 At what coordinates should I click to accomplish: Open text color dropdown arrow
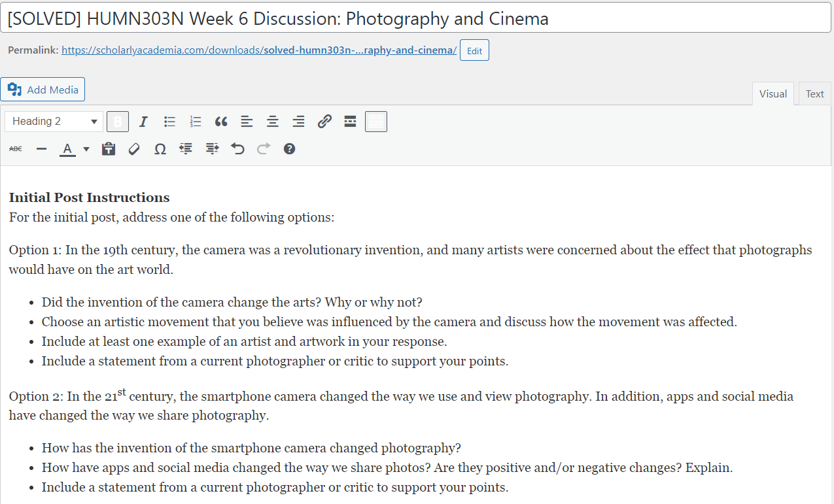click(86, 149)
